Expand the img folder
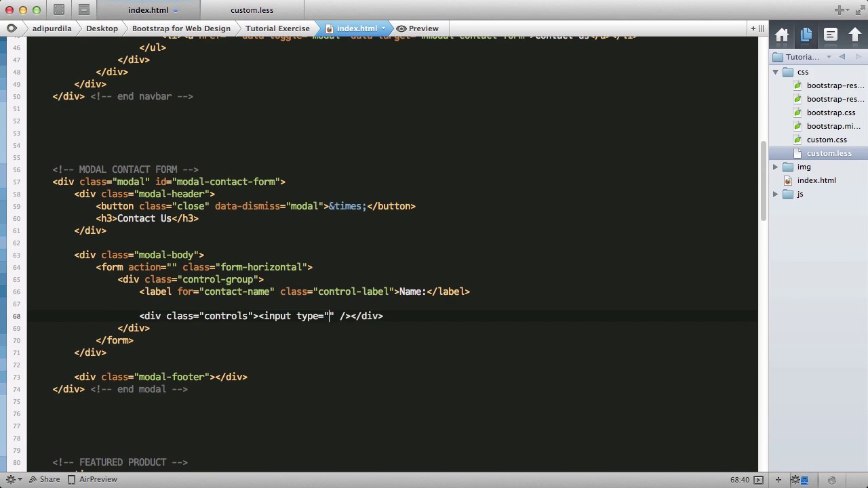Viewport: 868px width, 488px height. [775, 167]
